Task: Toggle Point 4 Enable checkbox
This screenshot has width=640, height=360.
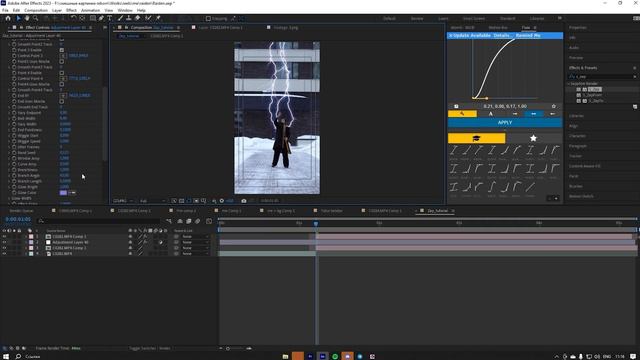Action: point(62,73)
